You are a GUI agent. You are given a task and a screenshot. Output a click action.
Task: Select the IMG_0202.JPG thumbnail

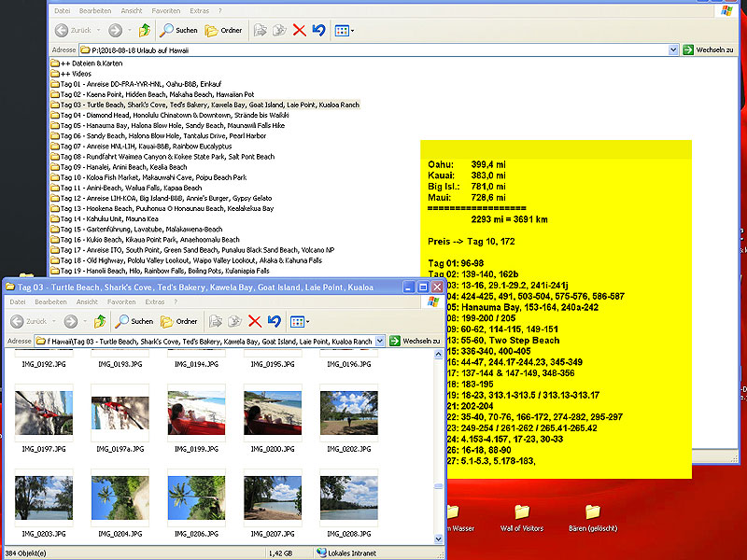coord(348,413)
